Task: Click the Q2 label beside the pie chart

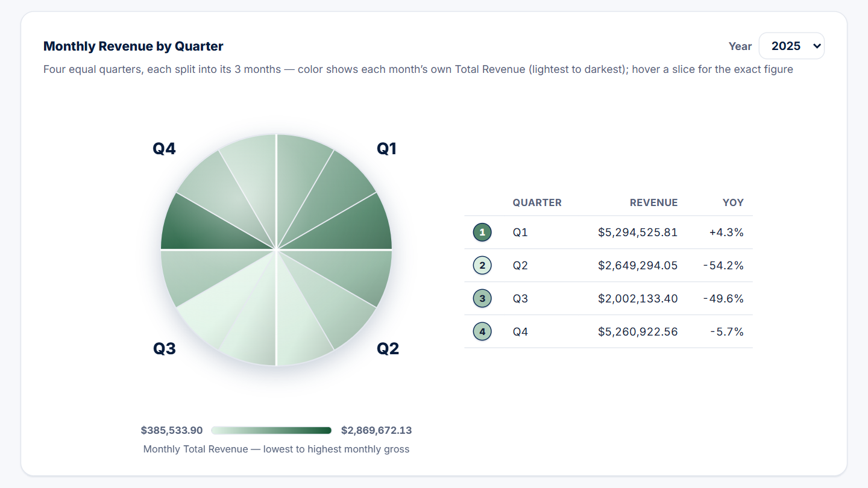Action: point(388,348)
